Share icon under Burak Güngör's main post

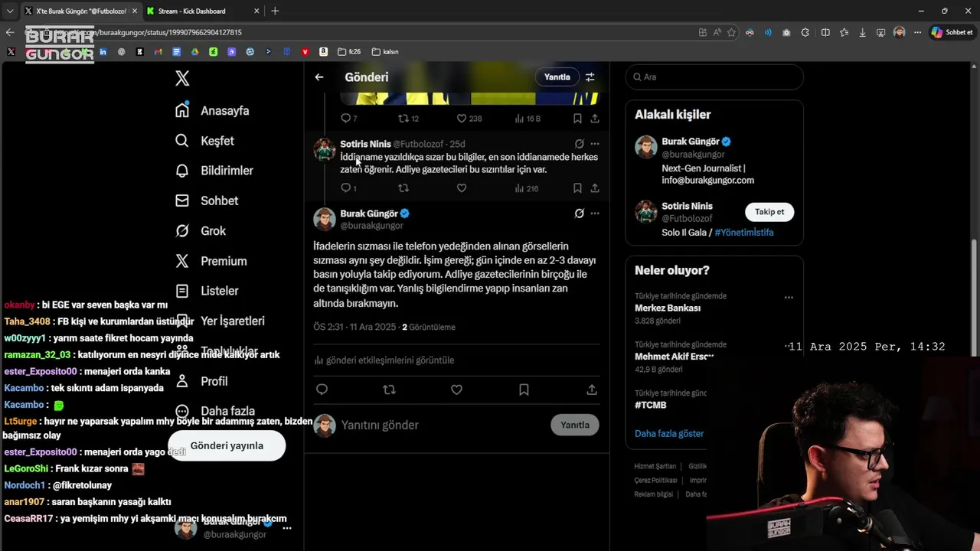[x=592, y=390]
